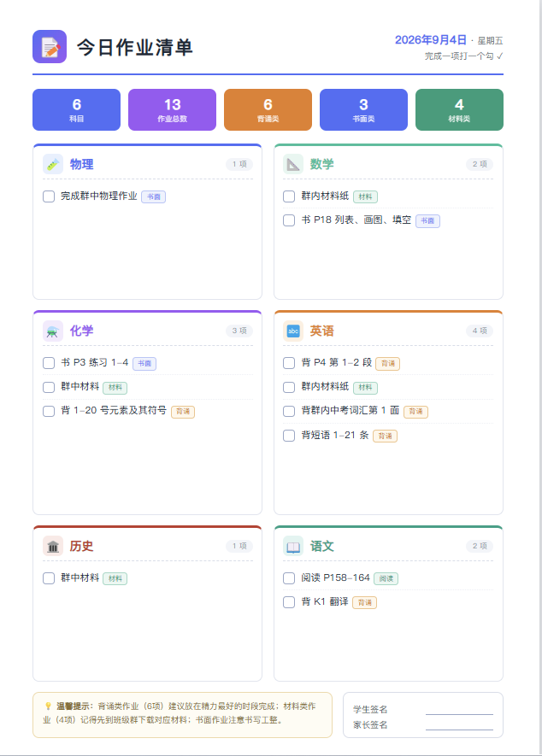Check off 完成群中物理作业
Image resolution: width=542 pixels, height=756 pixels.
tap(49, 196)
